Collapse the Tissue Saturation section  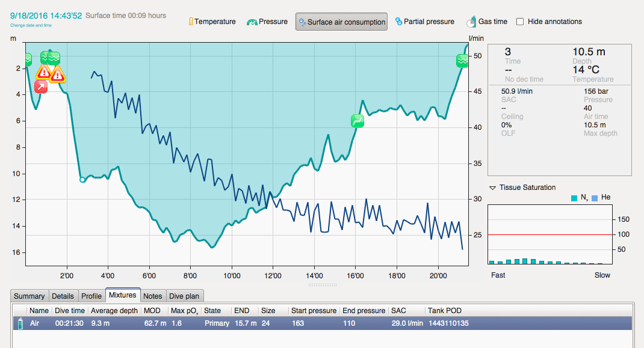[492, 188]
